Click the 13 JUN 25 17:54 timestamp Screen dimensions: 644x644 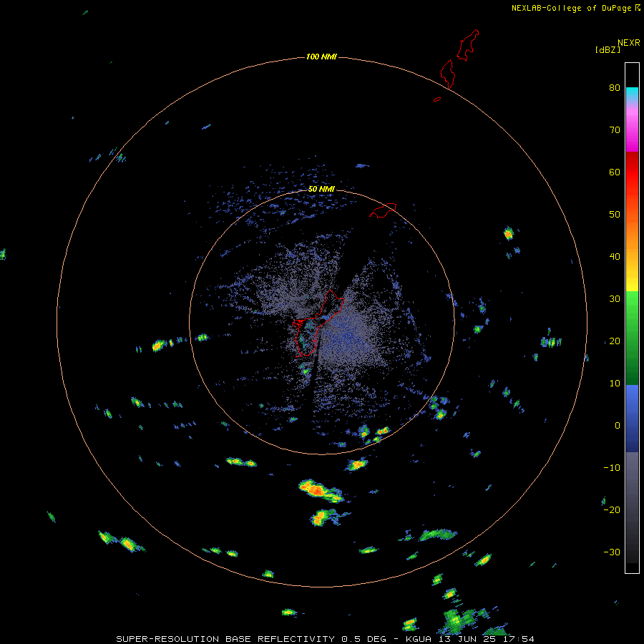[x=487, y=639]
